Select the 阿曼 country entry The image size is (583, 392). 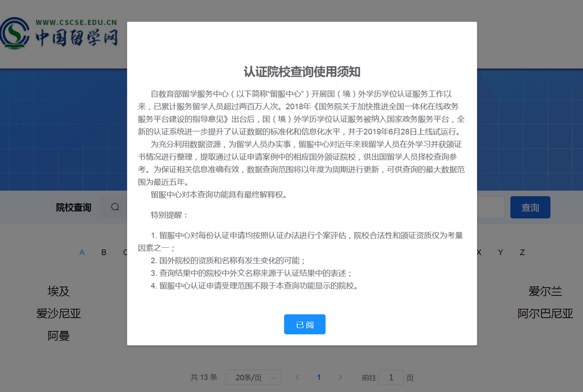point(58,336)
